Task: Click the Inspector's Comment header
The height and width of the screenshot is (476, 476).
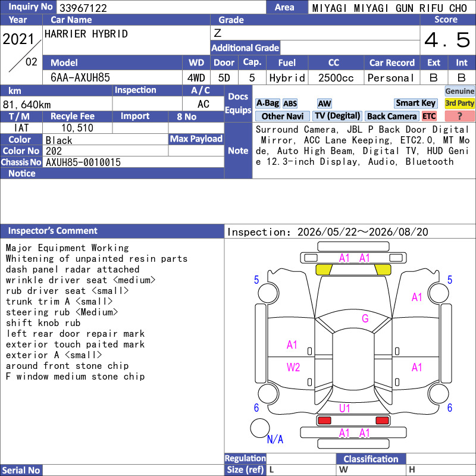Action: click(53, 231)
